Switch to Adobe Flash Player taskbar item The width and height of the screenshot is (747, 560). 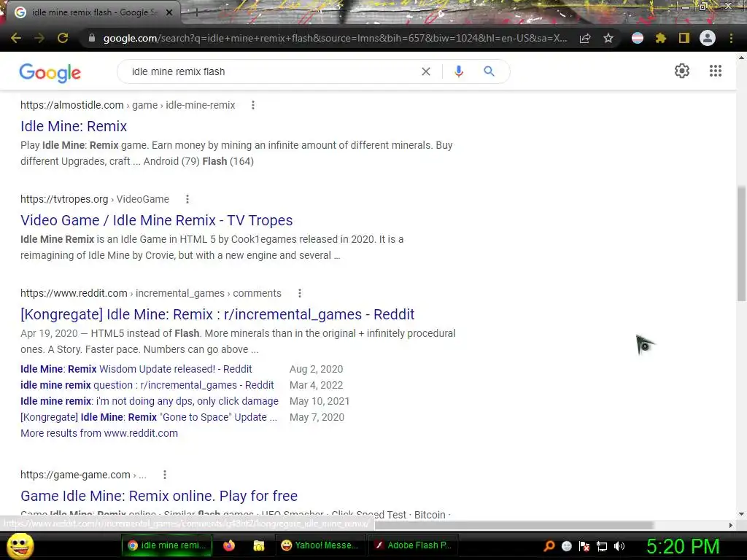click(413, 545)
